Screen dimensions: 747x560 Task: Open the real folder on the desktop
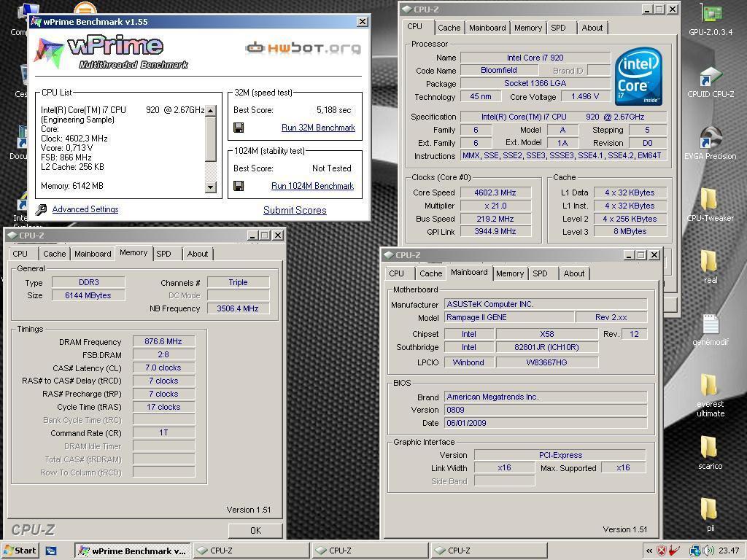click(x=711, y=265)
